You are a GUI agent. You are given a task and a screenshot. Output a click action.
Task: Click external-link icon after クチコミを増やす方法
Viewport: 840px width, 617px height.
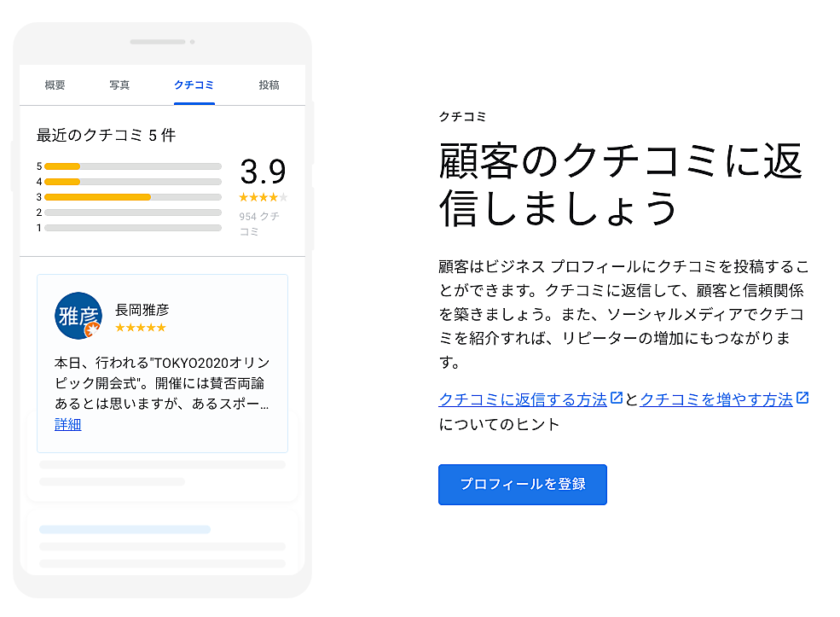pyautogui.click(x=802, y=398)
